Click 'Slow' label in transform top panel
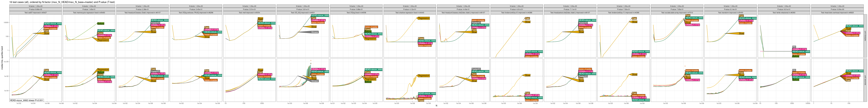Viewport: 868px width, 108px height. pyautogui.click(x=741, y=33)
